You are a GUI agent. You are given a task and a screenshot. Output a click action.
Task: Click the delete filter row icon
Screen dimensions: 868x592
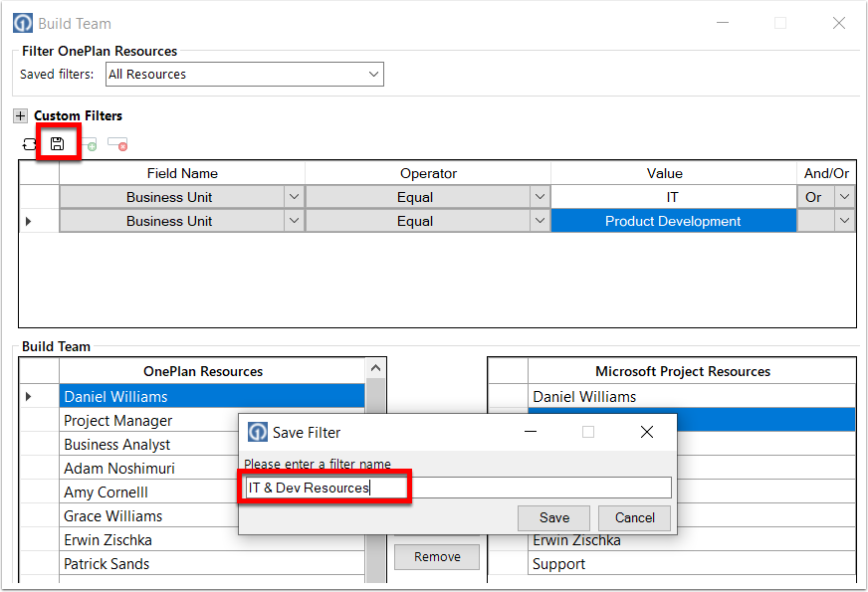[117, 144]
